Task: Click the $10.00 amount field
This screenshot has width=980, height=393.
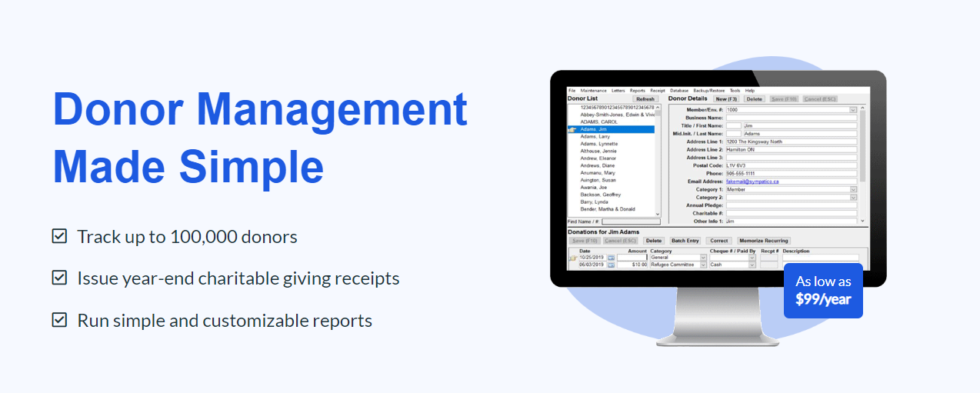Action: 632,265
